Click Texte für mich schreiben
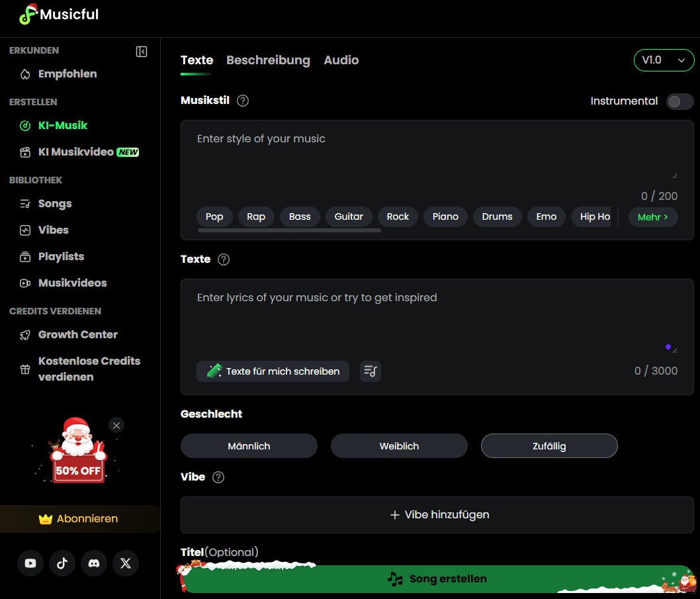This screenshot has height=599, width=700. [x=273, y=371]
